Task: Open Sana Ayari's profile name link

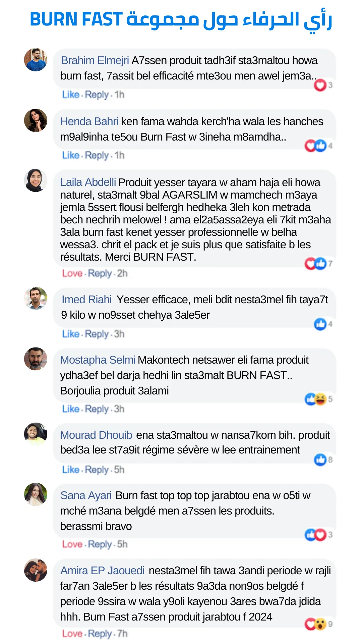Action: click(x=86, y=495)
